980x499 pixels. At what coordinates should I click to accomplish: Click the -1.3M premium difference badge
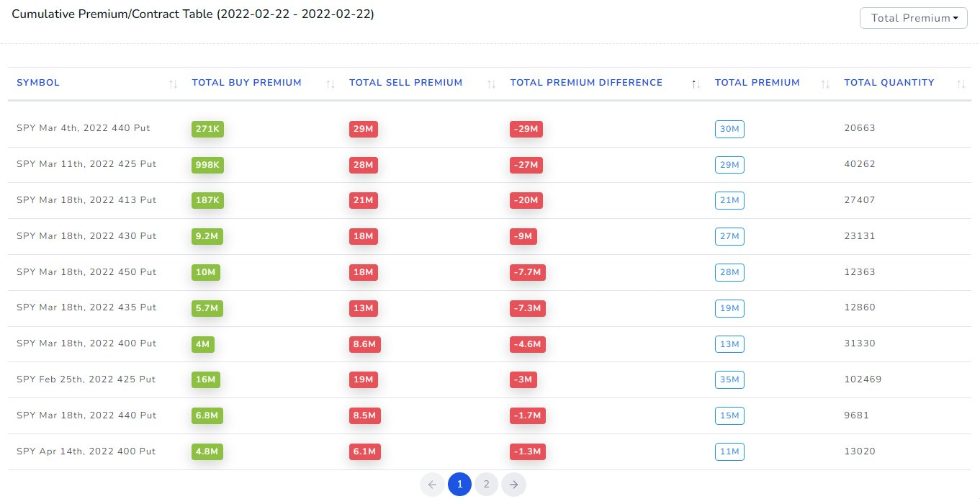coord(528,452)
